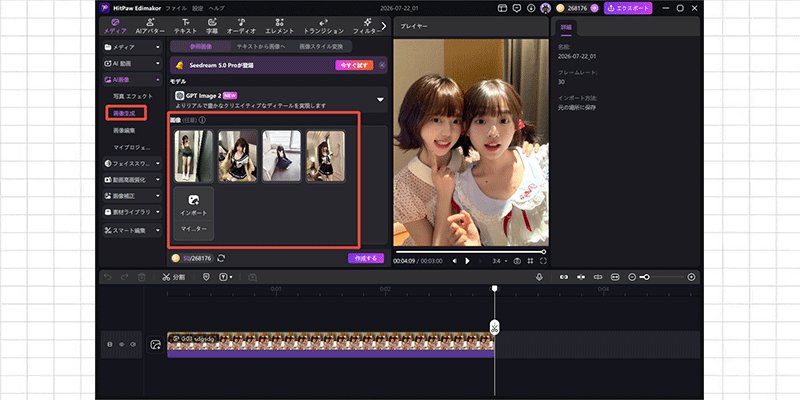800x400 pixels.
Task: Click the info icon beside 画像 label
Action: pyautogui.click(x=202, y=120)
